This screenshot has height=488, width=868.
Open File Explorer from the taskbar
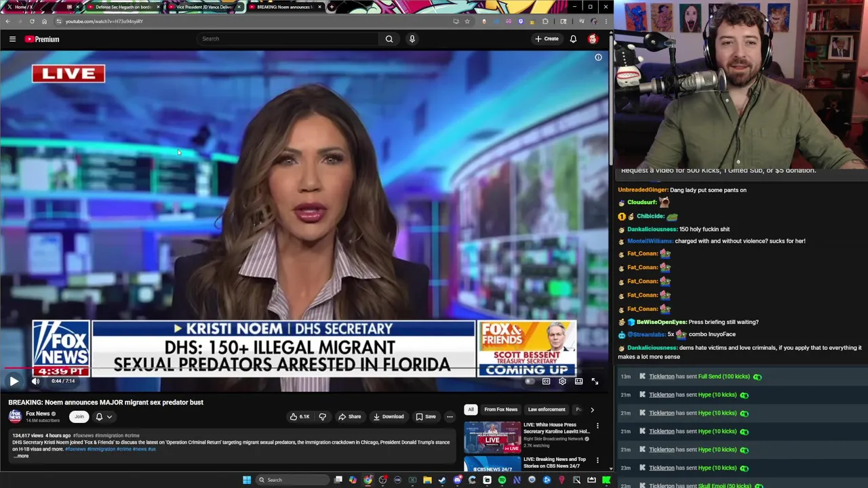[x=427, y=480]
